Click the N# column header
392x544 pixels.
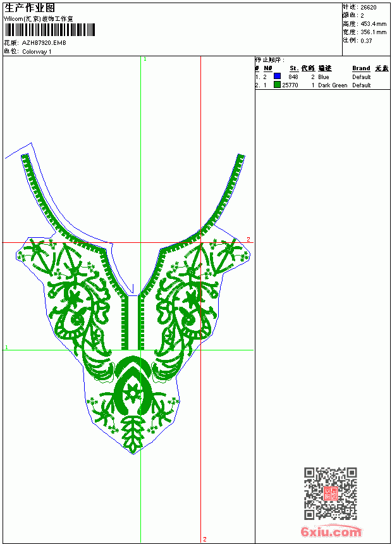point(268,68)
